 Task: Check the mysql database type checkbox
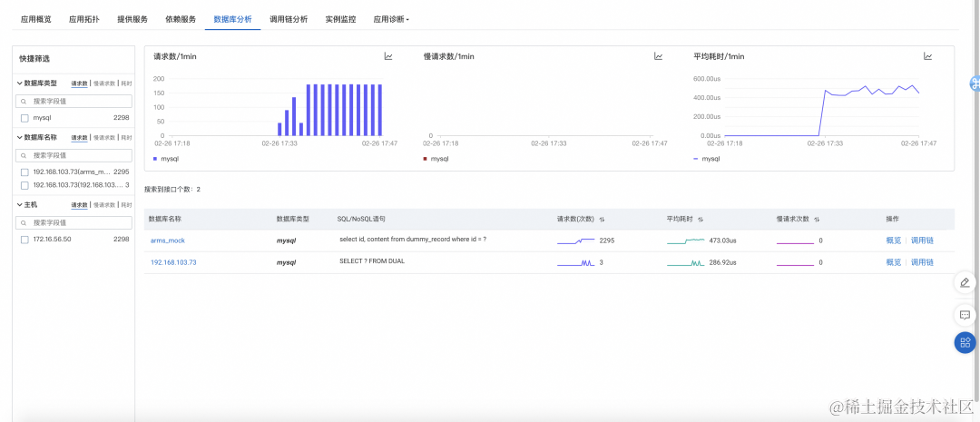pyautogui.click(x=24, y=118)
